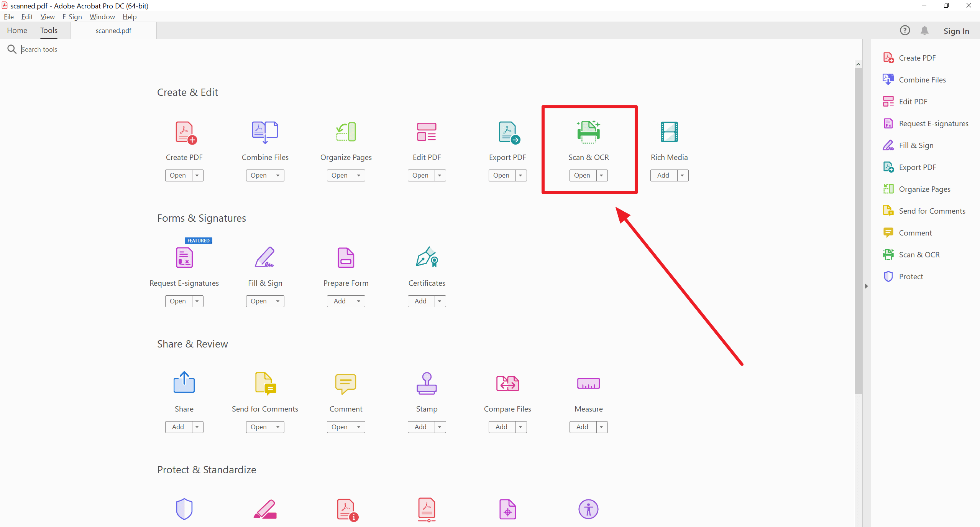Click Sign In button
980x527 pixels.
pyautogui.click(x=956, y=30)
